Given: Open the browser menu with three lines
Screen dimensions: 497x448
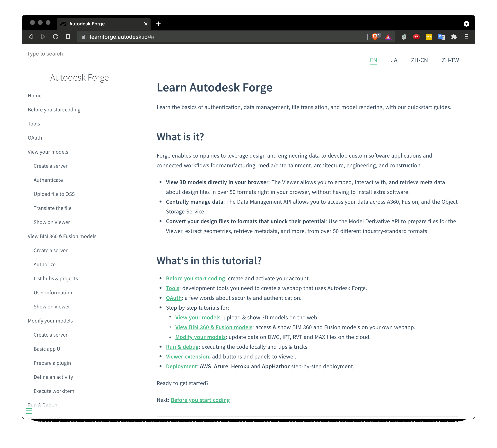Looking at the screenshot, I should point(466,37).
